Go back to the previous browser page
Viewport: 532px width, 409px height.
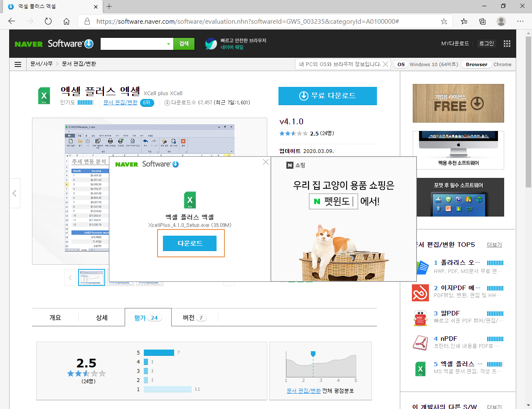(12, 21)
